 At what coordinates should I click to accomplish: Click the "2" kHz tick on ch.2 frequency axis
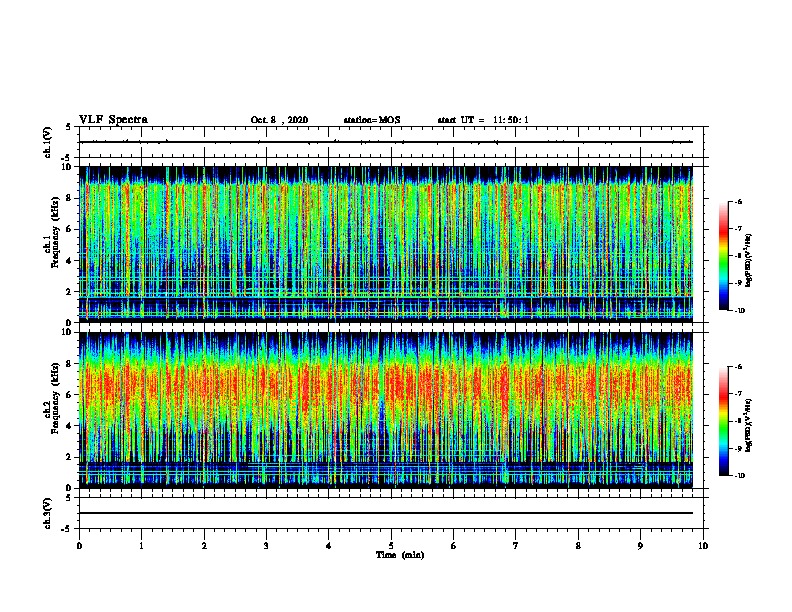(69, 457)
